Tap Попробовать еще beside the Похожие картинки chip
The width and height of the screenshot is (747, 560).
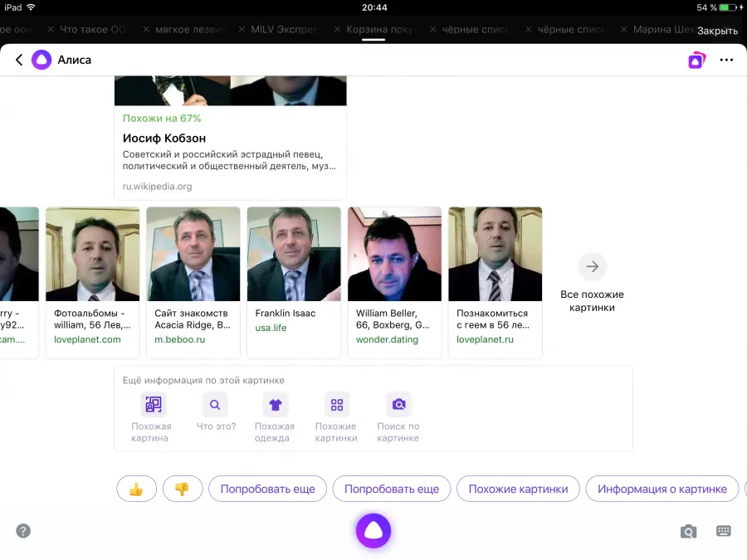click(392, 489)
